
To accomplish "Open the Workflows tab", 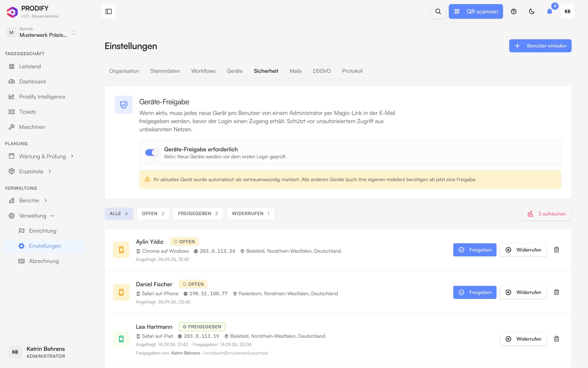I will click(x=203, y=71).
